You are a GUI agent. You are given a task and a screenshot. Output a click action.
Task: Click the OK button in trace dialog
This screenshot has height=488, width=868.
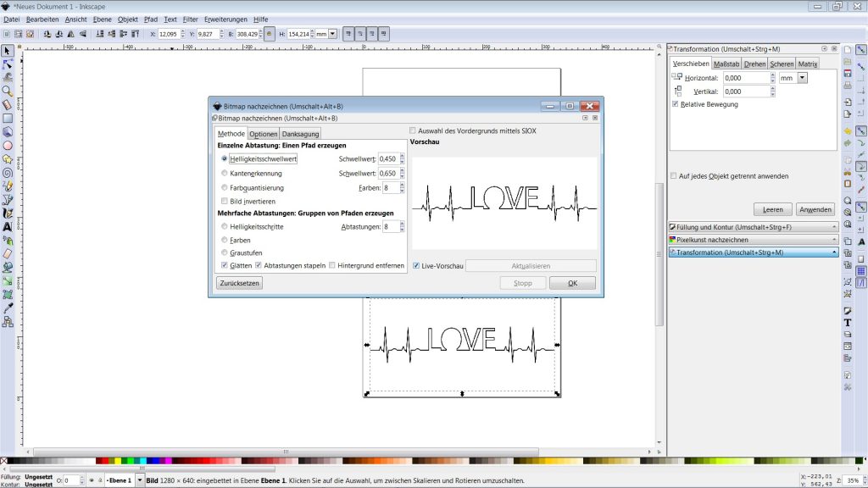pos(572,283)
